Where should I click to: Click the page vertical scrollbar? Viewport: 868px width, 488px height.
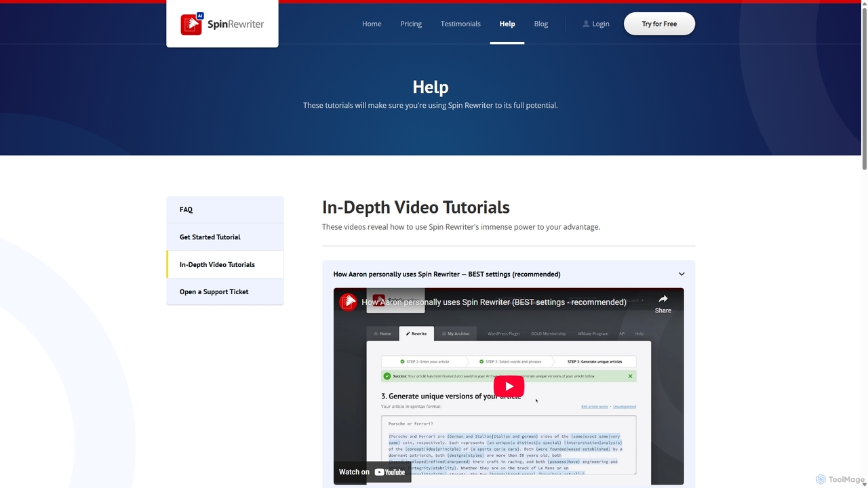(x=864, y=88)
